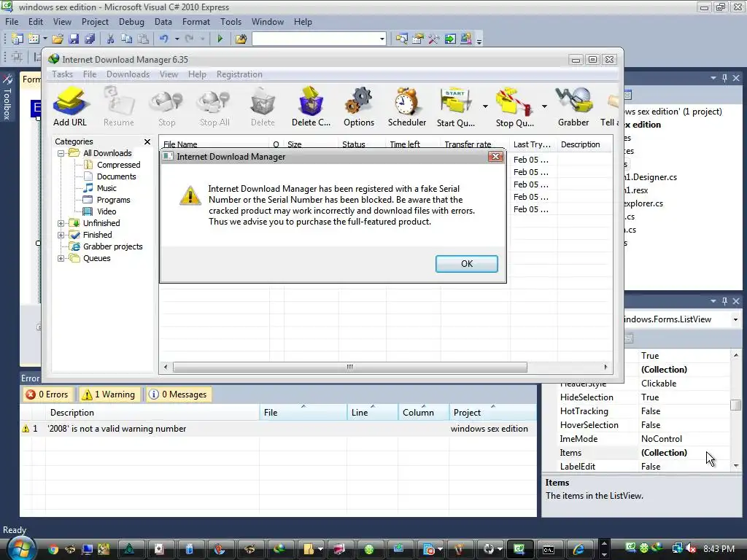Open Toolbox icon with crossed tools
Screen dimensions: 747x560
(433, 39)
